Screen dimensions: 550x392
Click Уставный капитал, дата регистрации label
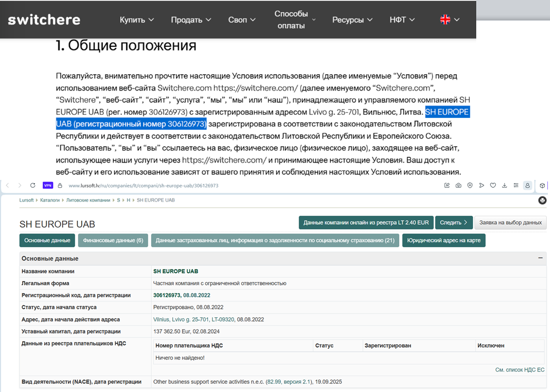[x=71, y=331]
